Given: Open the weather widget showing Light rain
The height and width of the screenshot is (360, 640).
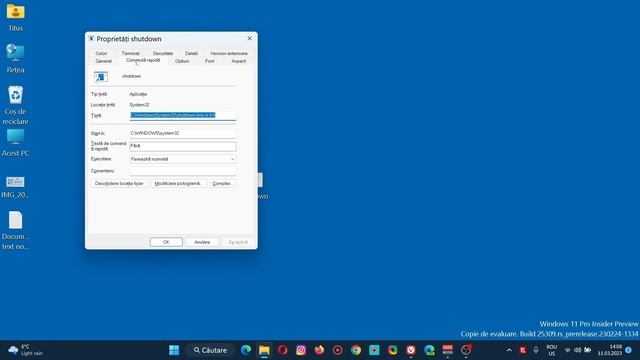Looking at the screenshot, I should [x=26, y=350].
